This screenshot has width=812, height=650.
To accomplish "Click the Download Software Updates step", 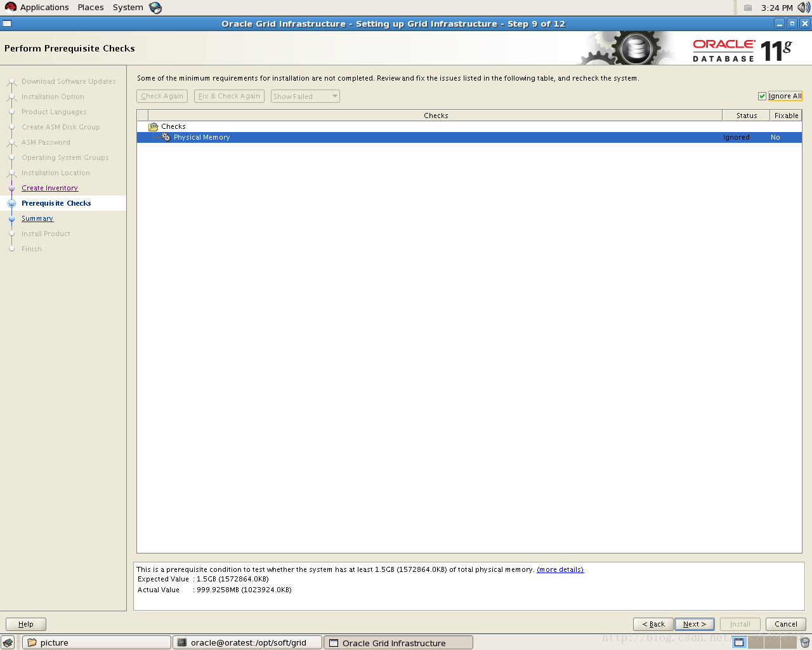I will coord(69,81).
